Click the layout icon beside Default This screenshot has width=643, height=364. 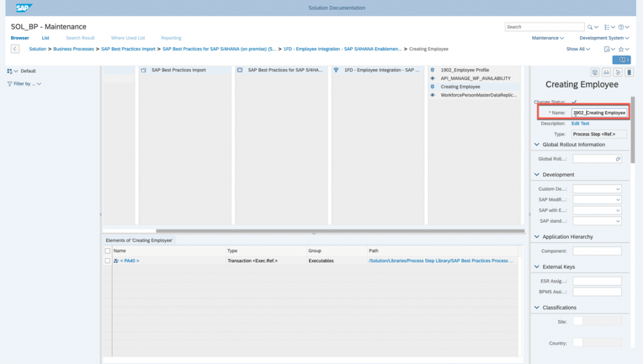point(9,71)
